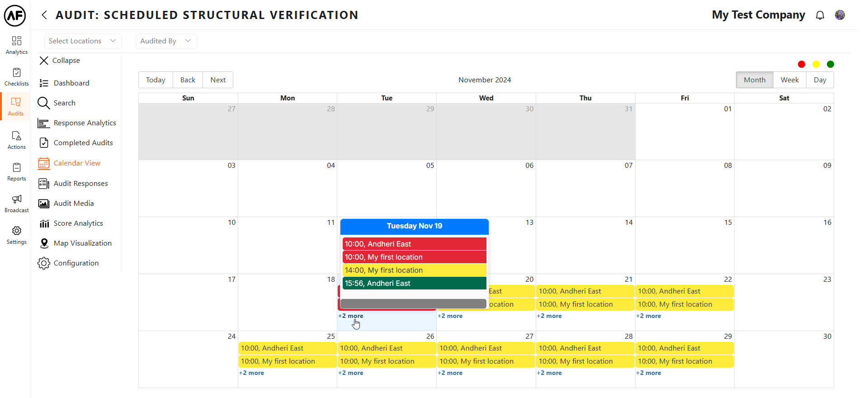The width and height of the screenshot is (868, 398).
Task: Switch calendar to Week view
Action: [x=789, y=80]
